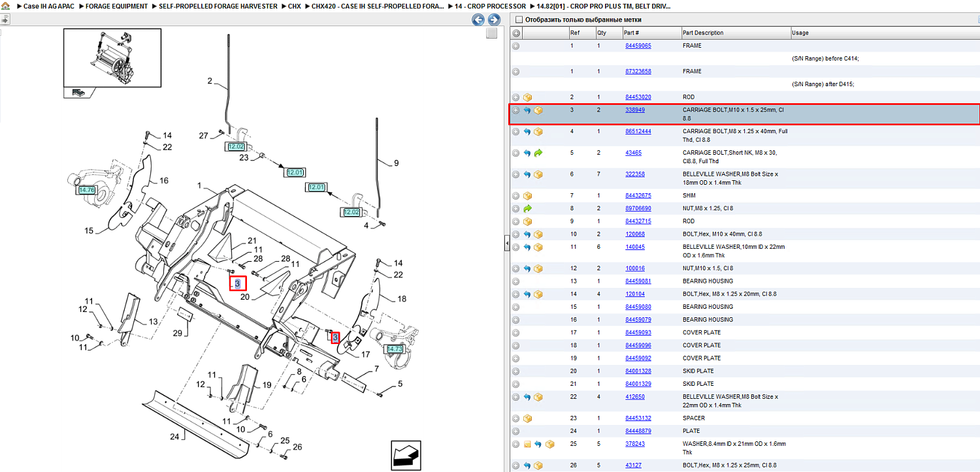Click the box icon for washer 140045
The width and height of the screenshot is (980, 472).
538,247
